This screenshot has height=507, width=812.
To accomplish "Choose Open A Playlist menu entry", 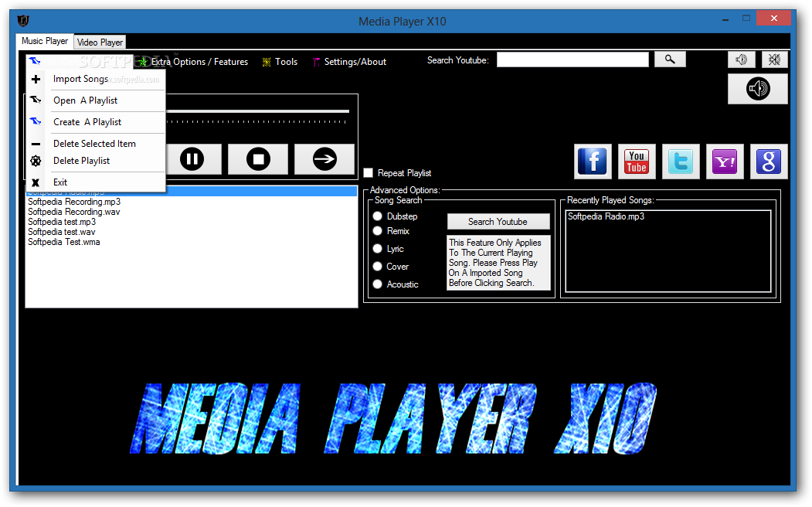I will (x=96, y=100).
